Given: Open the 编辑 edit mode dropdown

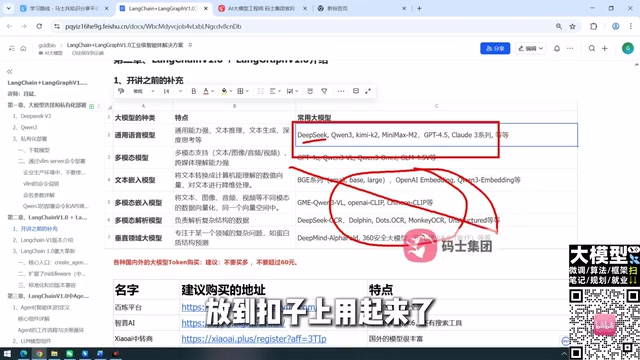Looking at the screenshot, I should pyautogui.click(x=530, y=48).
